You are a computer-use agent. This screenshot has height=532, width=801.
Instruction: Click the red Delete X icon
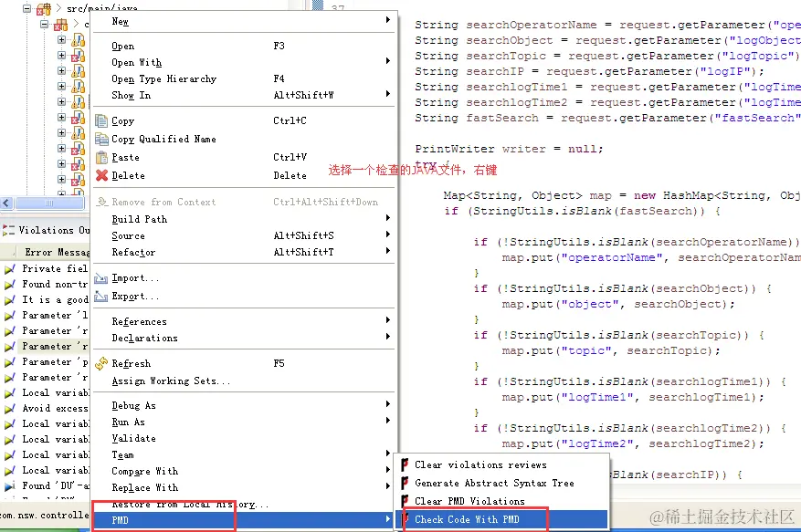click(x=101, y=175)
